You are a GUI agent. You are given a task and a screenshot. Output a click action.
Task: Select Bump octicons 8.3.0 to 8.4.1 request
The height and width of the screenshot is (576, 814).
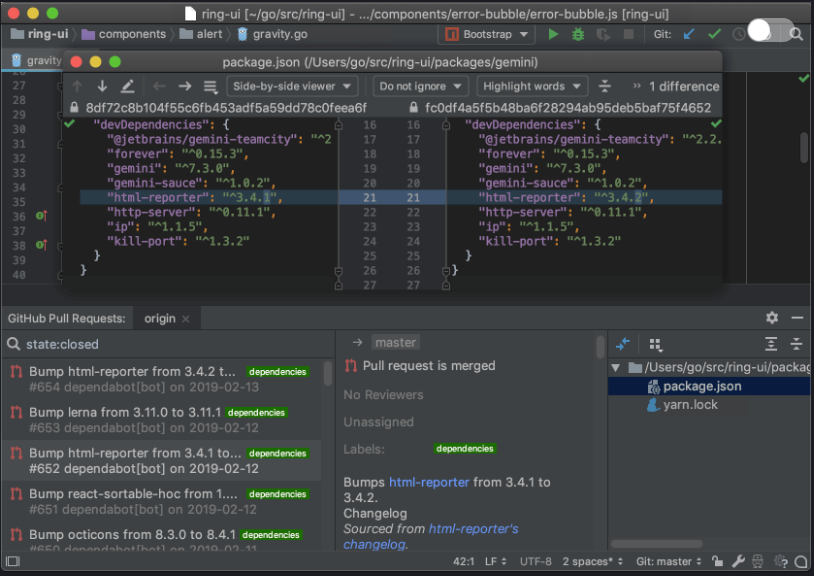click(x=161, y=538)
